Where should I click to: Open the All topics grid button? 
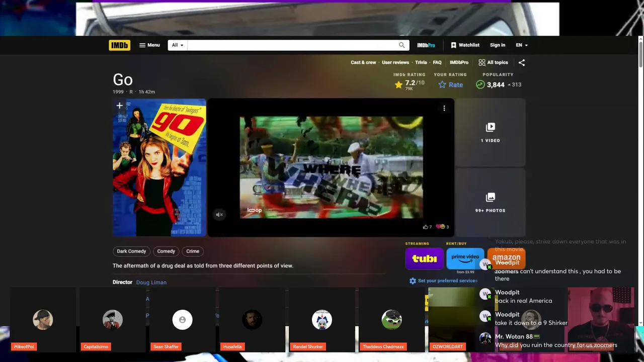coord(493,62)
